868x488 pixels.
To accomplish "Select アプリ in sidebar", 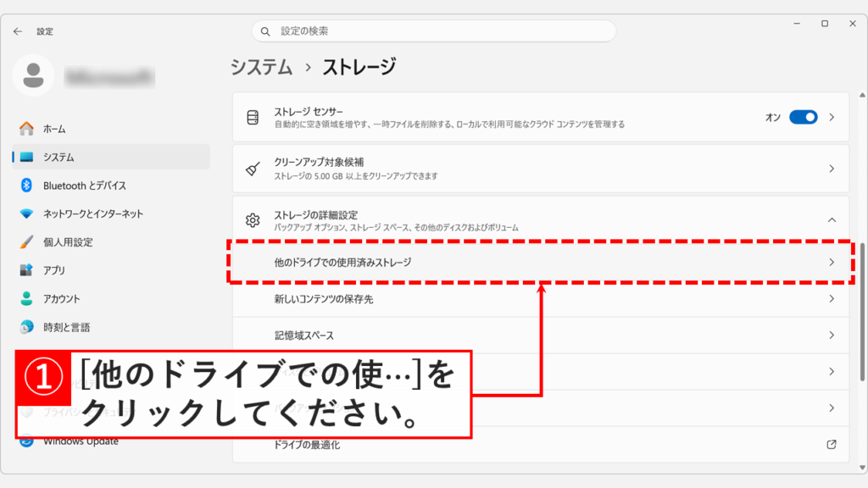I will [x=111, y=270].
